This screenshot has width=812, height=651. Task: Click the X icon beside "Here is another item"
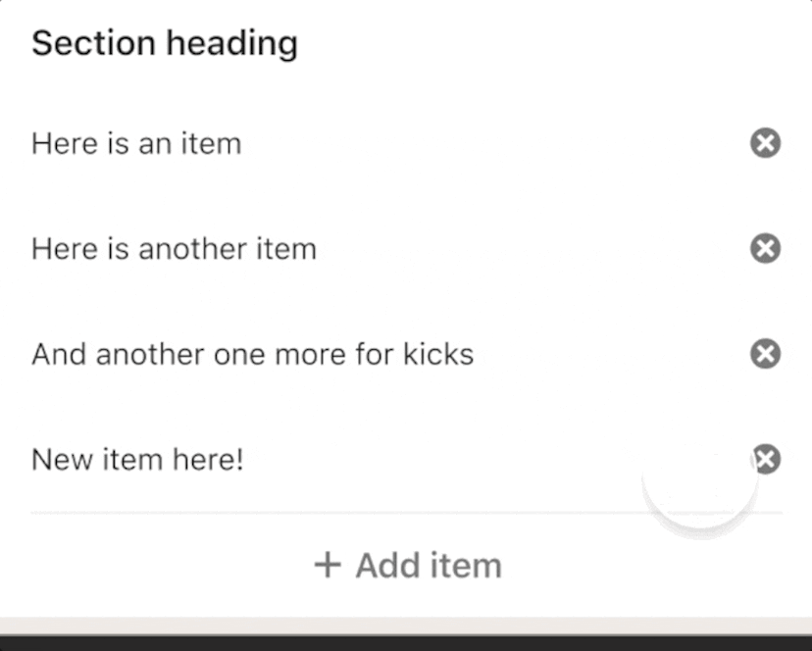(x=763, y=249)
